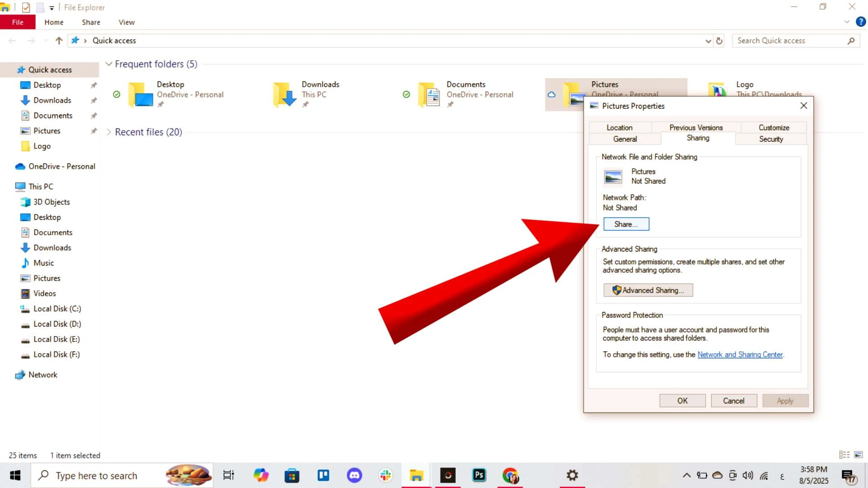Open the Share ribbon tab
This screenshot has height=488, width=868.
click(91, 22)
